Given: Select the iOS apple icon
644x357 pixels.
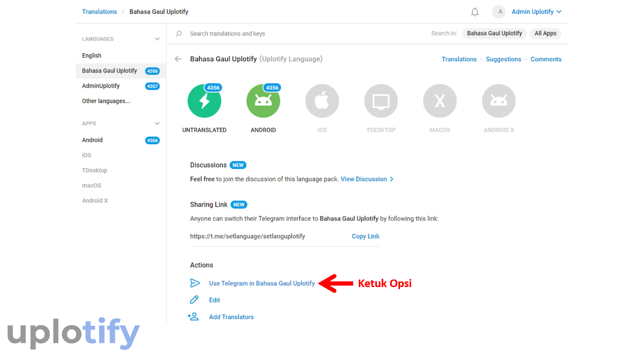Looking at the screenshot, I should pos(322,101).
